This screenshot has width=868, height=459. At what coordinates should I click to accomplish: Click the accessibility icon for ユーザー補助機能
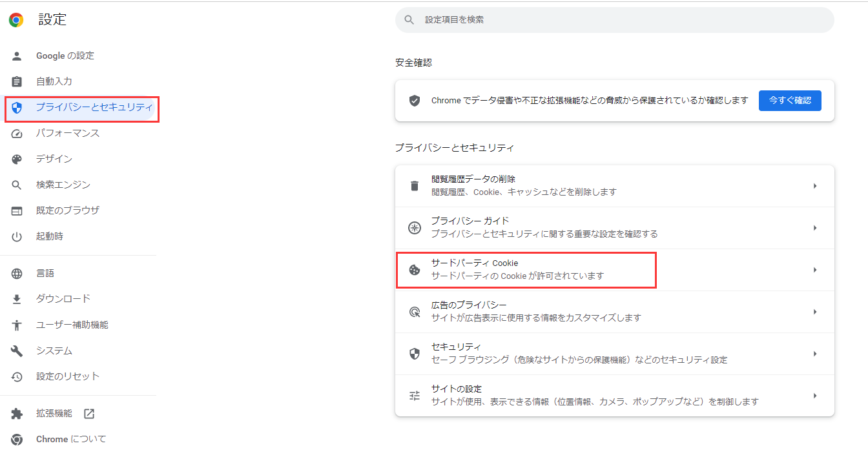click(x=16, y=325)
